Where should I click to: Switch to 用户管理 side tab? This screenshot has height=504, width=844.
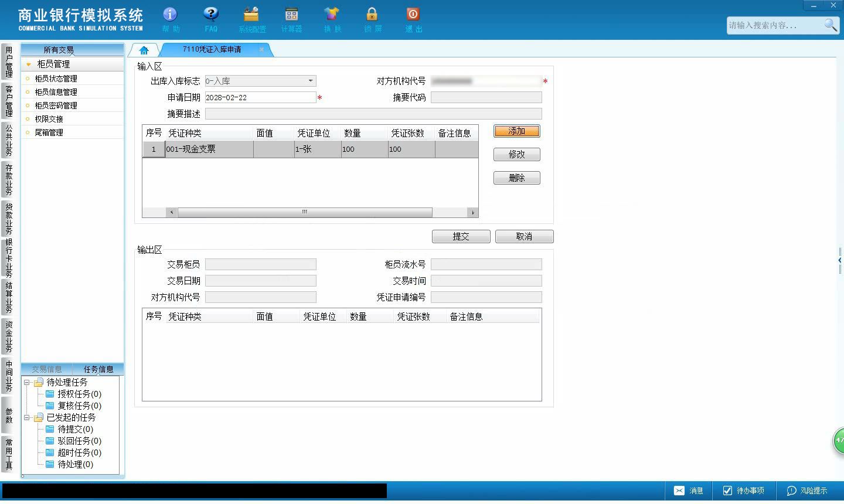[9, 62]
